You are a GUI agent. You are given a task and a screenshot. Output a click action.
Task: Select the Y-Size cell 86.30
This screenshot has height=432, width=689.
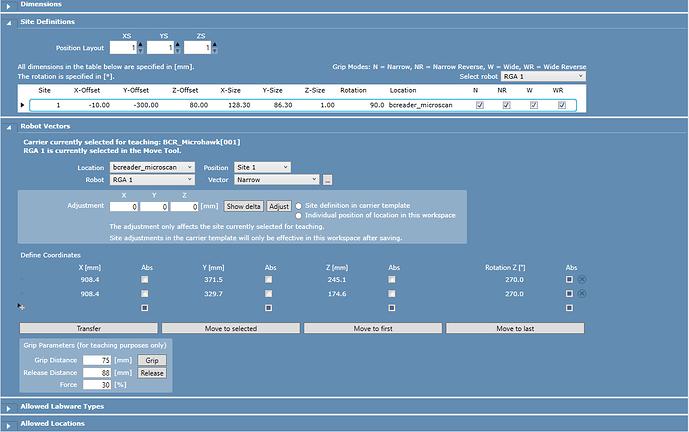pyautogui.click(x=283, y=105)
